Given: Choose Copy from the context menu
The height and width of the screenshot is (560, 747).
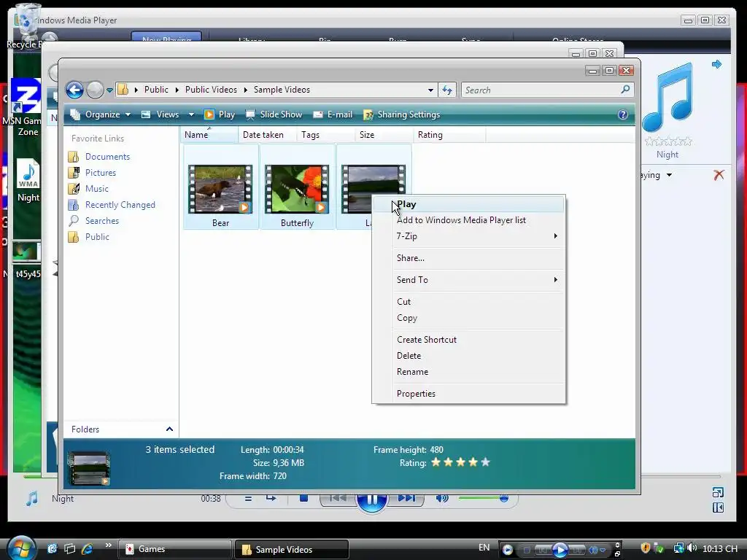Looking at the screenshot, I should pos(469,318).
